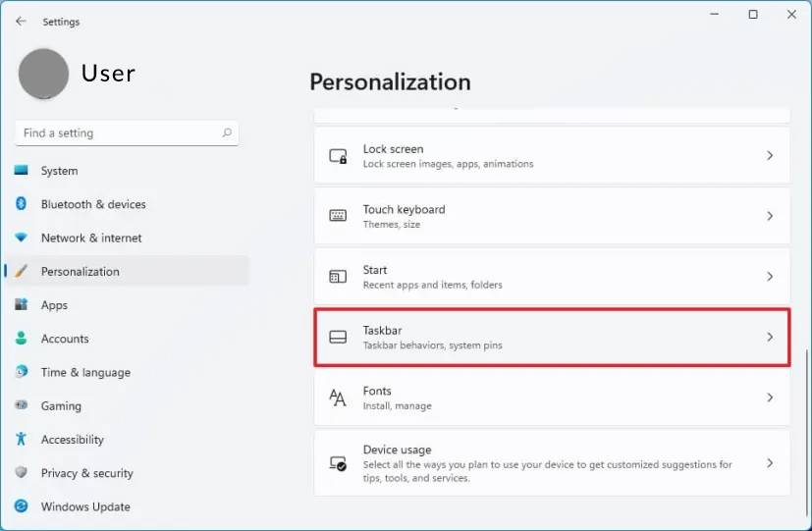Click the Touch keyboard icon
The width and height of the screenshot is (812, 531).
pyautogui.click(x=338, y=216)
